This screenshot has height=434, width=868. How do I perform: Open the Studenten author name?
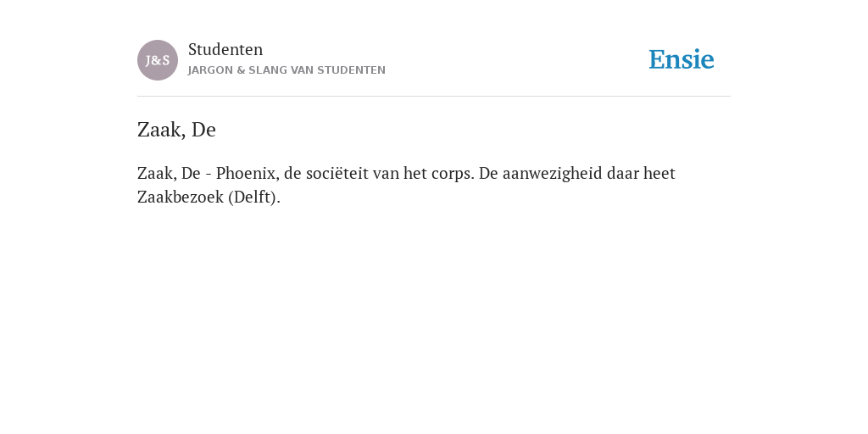[x=225, y=50]
